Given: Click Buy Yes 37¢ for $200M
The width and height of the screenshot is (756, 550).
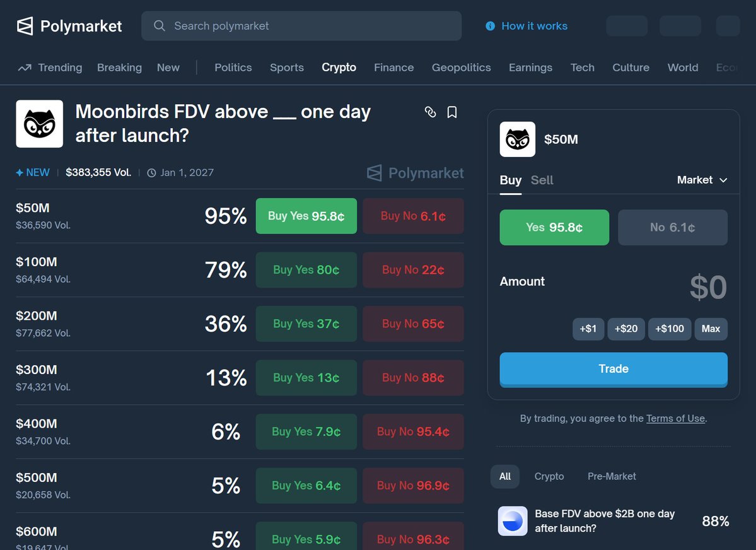Looking at the screenshot, I should coord(306,324).
